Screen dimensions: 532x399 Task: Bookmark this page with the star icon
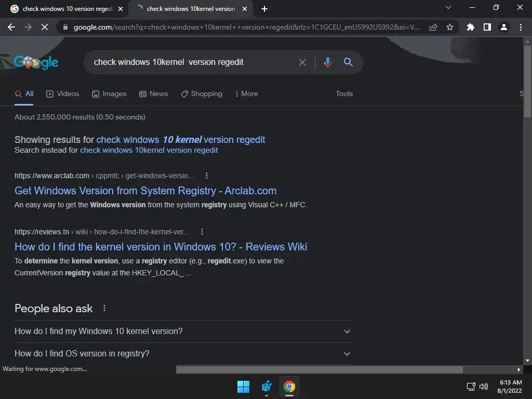(x=450, y=27)
